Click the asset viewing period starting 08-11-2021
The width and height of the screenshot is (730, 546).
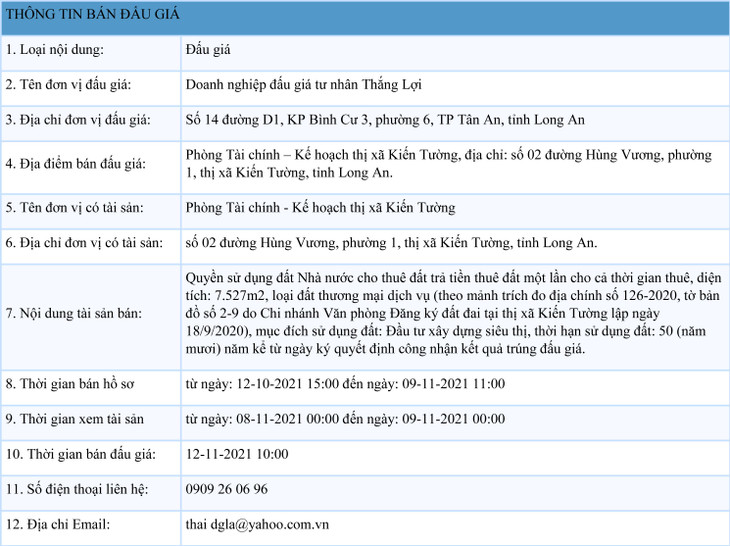(x=345, y=419)
